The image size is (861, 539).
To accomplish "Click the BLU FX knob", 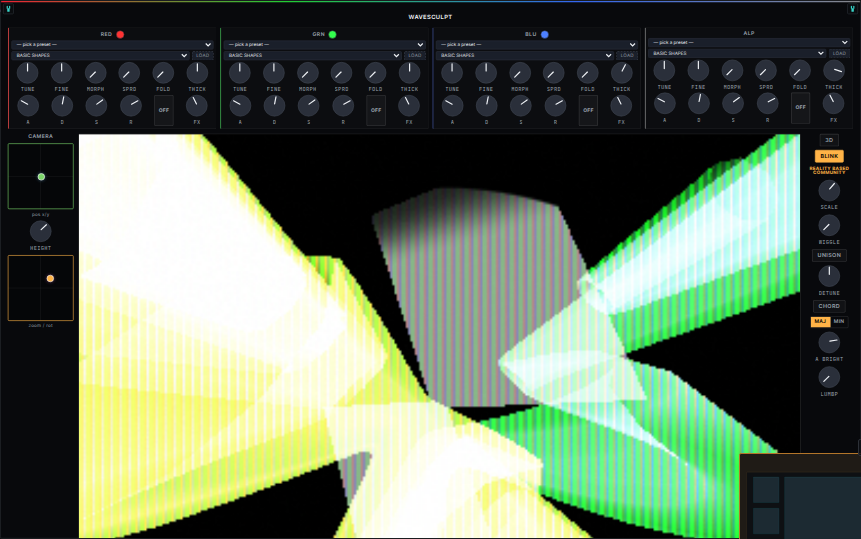I will pos(621,106).
